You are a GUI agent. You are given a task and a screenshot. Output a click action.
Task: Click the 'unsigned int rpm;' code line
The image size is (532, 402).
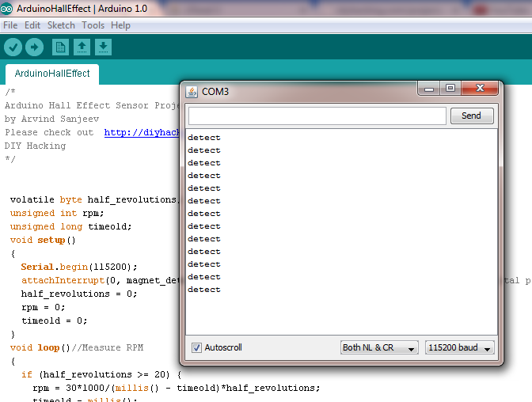(x=57, y=213)
